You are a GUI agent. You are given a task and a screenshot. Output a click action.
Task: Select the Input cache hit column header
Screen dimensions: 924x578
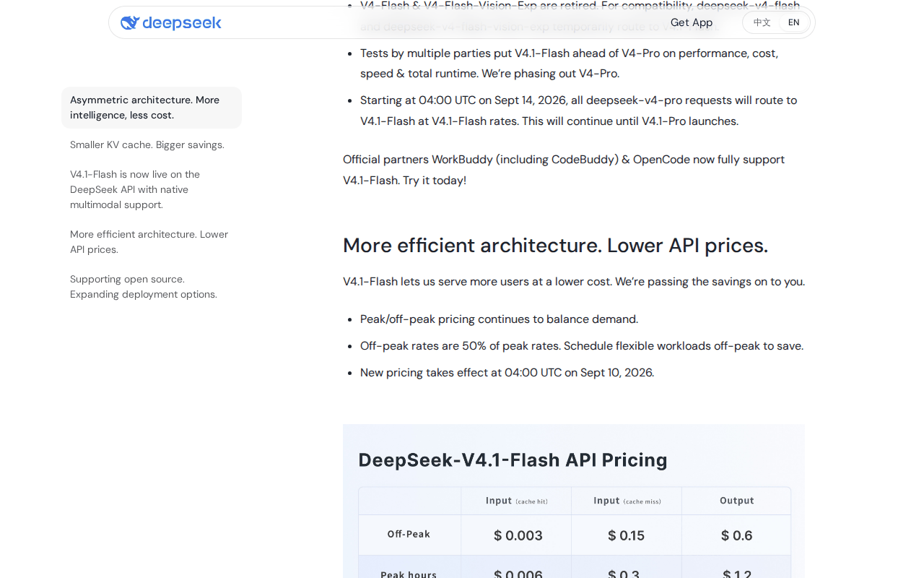pos(516,501)
